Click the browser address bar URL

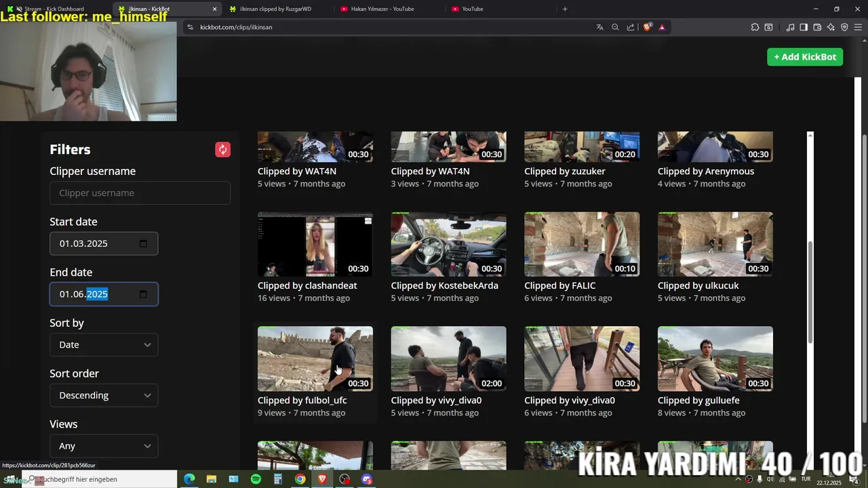click(236, 27)
